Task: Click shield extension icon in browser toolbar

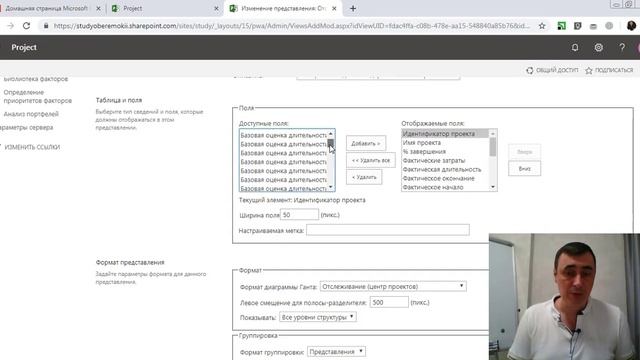Action: [x=578, y=26]
